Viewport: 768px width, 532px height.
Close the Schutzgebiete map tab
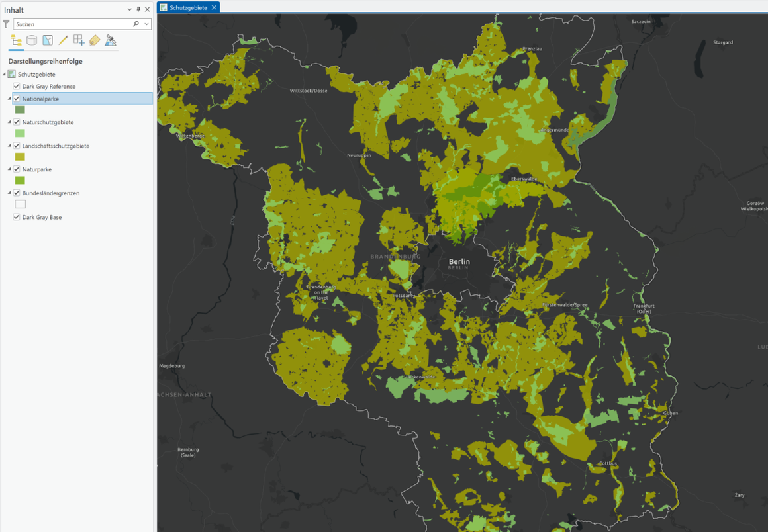point(214,7)
